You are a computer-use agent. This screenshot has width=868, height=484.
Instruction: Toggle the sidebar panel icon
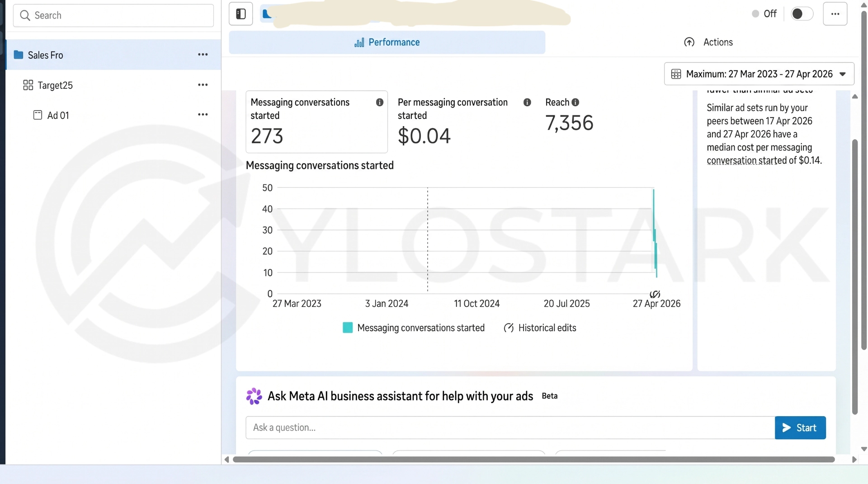[241, 14]
